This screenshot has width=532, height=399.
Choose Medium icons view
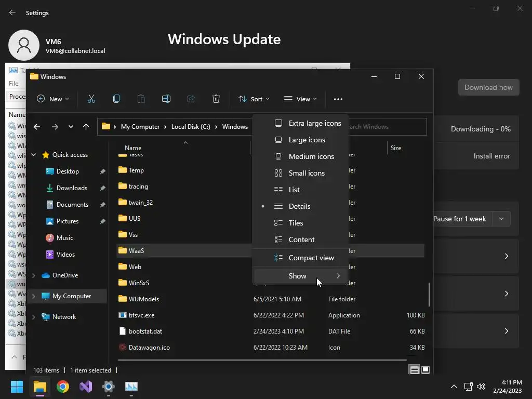tap(301, 156)
